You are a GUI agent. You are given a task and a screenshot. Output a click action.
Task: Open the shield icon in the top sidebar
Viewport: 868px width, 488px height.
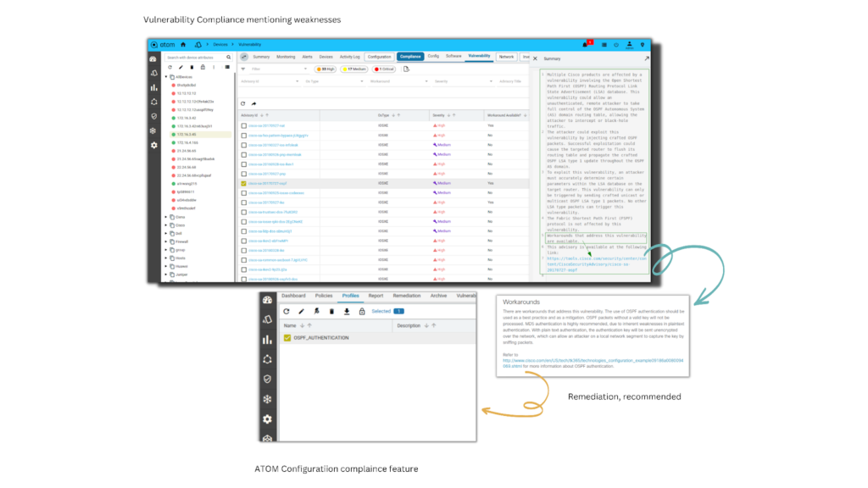point(154,116)
